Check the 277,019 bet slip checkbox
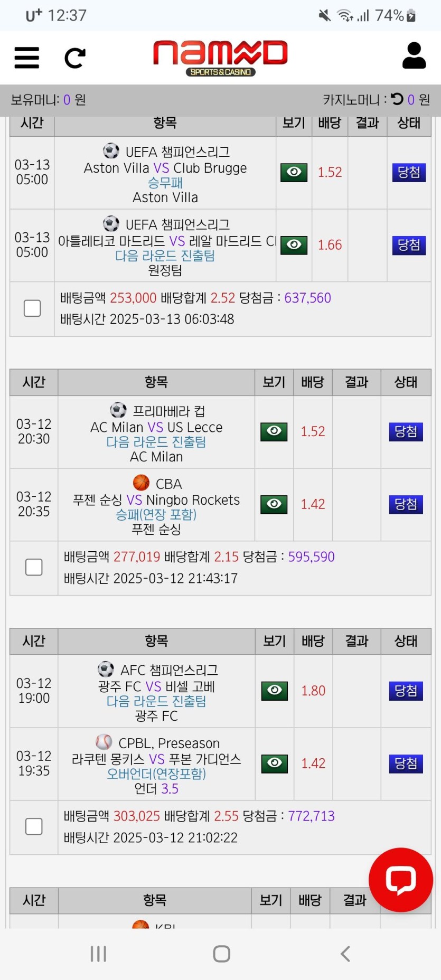Screen dimensions: 441x980 [34, 567]
